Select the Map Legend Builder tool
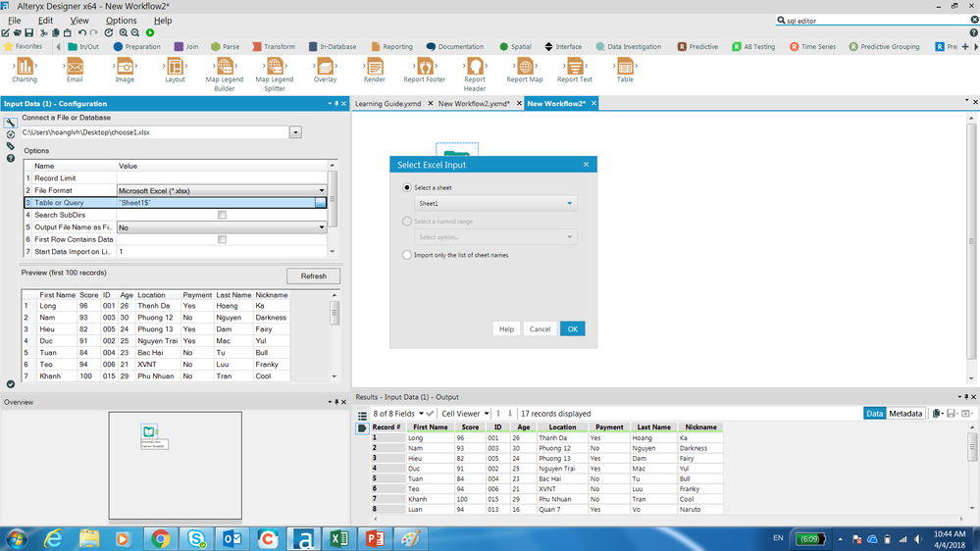The image size is (980, 551). tap(225, 67)
